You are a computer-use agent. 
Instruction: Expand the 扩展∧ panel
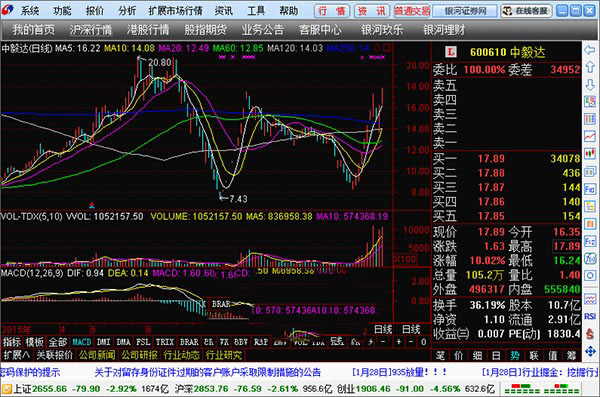[x=16, y=355]
